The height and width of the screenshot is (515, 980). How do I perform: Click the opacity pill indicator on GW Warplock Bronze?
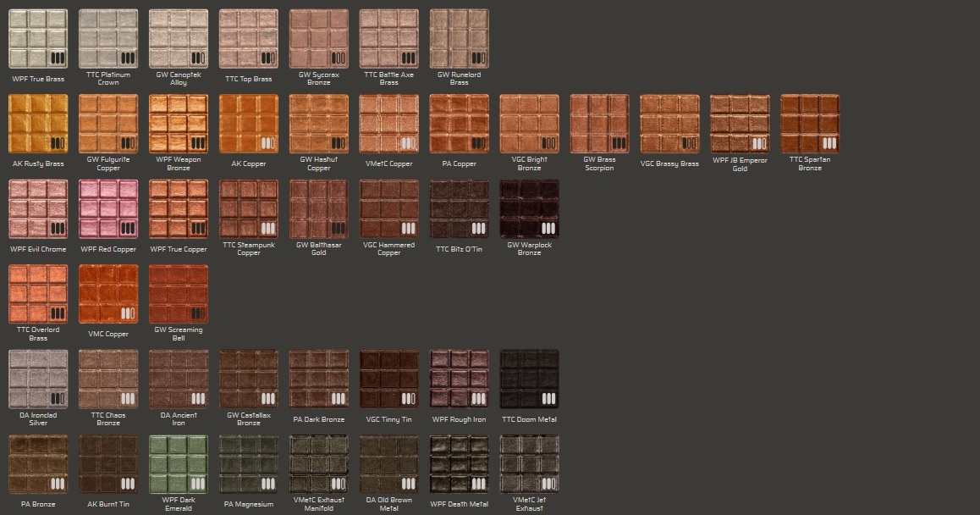click(x=548, y=229)
